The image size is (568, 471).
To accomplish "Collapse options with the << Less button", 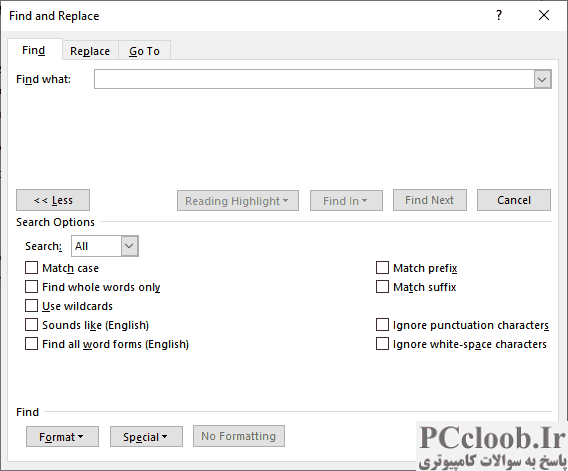I will coord(53,200).
